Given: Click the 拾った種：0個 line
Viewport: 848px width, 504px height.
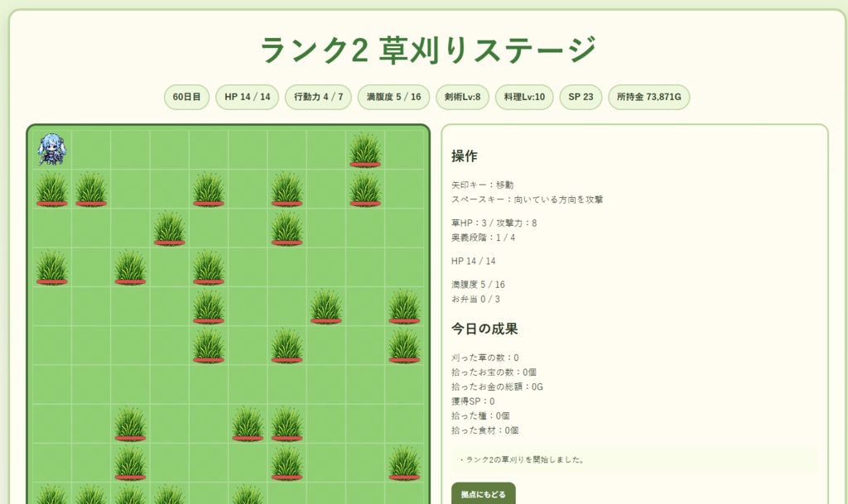Looking at the screenshot, I should (x=480, y=416).
